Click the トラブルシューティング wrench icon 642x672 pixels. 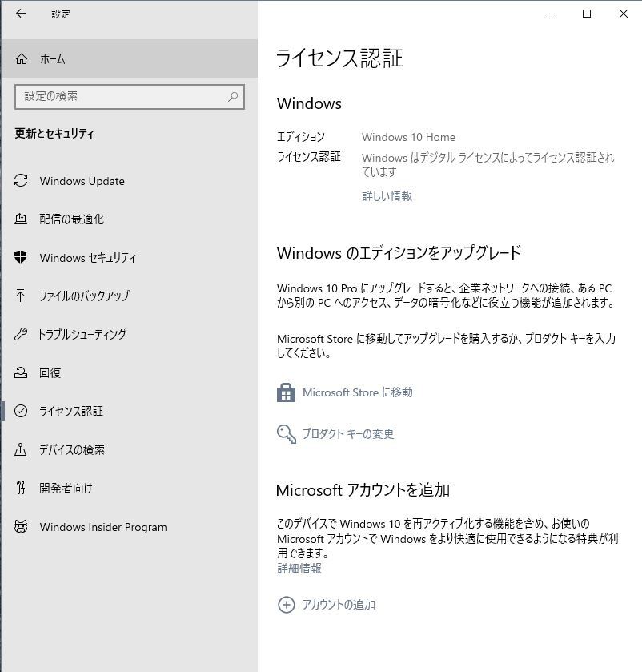(x=21, y=333)
